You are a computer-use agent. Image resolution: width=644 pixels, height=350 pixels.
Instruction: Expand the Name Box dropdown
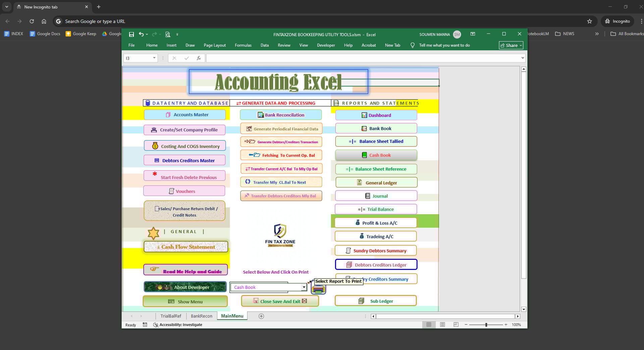pos(154,58)
